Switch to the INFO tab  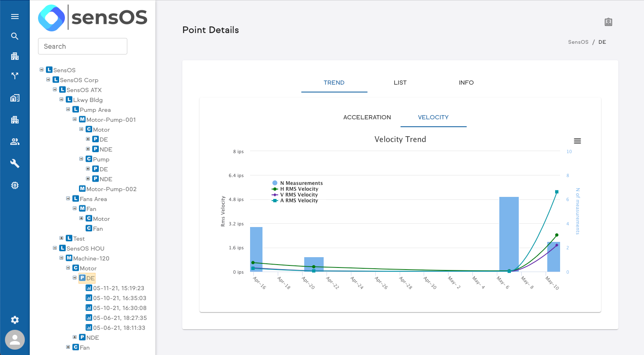pyautogui.click(x=466, y=83)
